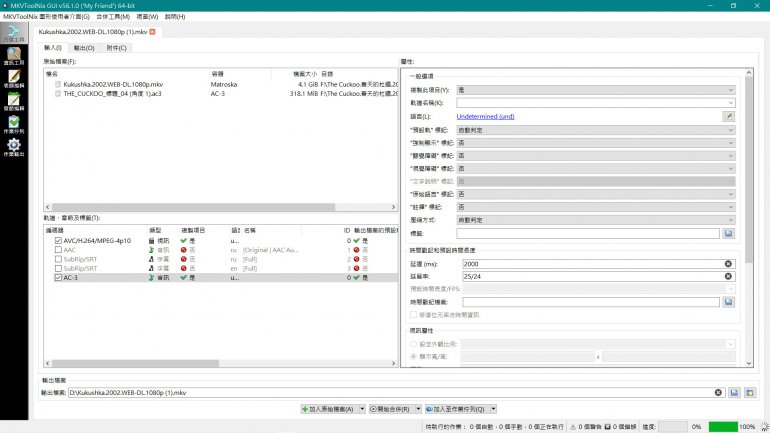Enable the en SubRip/SRT subtitle track checkbox

[x=58, y=269]
